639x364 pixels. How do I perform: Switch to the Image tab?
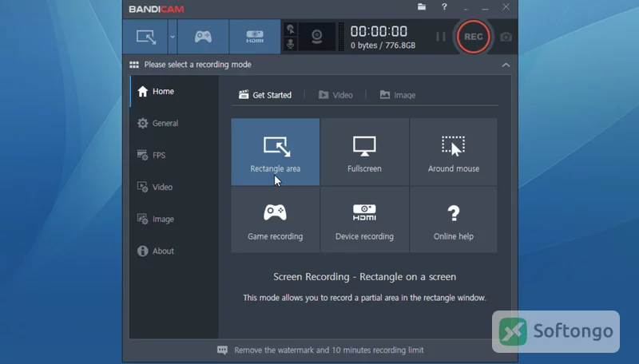click(398, 95)
